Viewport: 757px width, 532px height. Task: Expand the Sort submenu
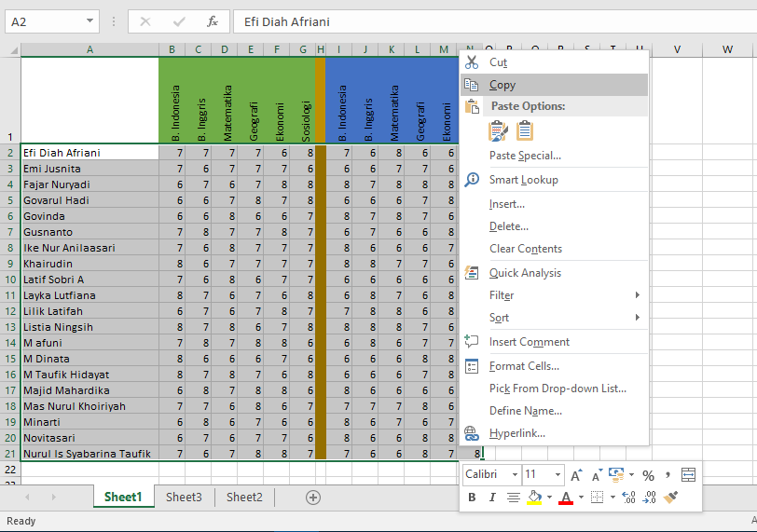pos(554,318)
